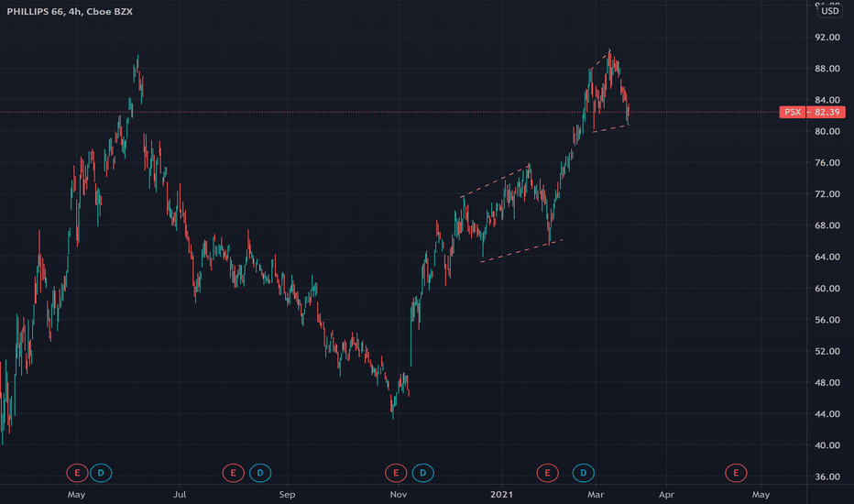Click the 52.00 price axis label
This screenshot has width=854, height=504.
pos(827,352)
